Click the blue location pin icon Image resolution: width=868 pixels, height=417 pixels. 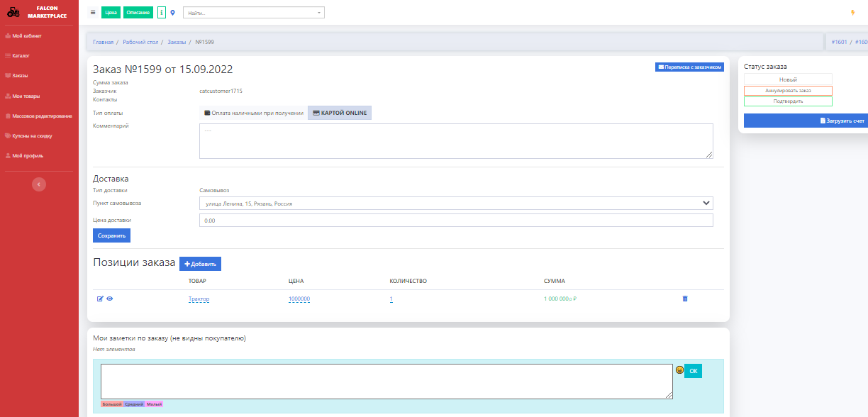tap(172, 13)
